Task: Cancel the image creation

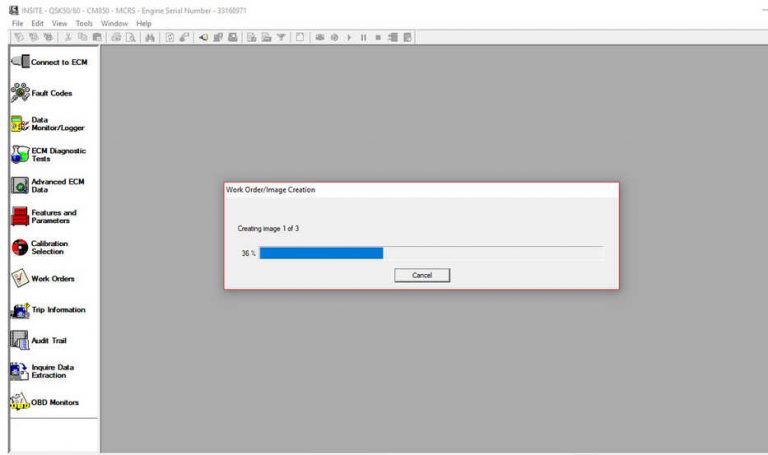Action: [422, 275]
